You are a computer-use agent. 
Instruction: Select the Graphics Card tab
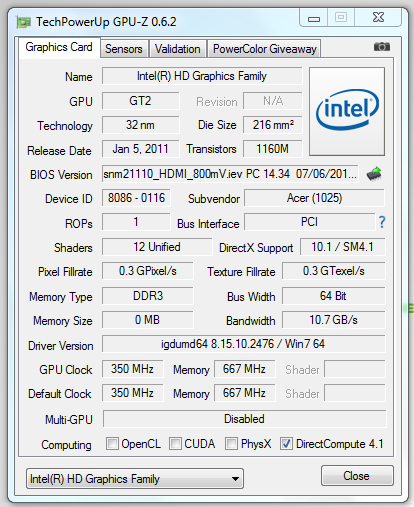pyautogui.click(x=59, y=47)
